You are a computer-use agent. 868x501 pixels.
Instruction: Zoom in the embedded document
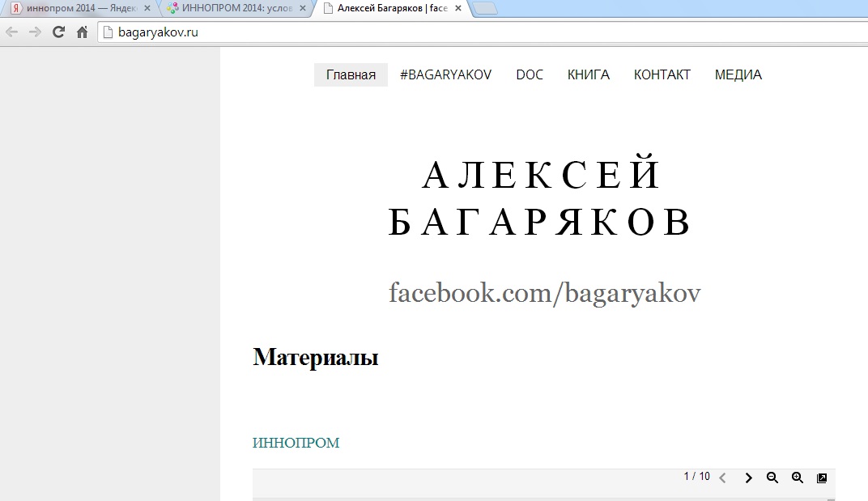click(x=798, y=478)
